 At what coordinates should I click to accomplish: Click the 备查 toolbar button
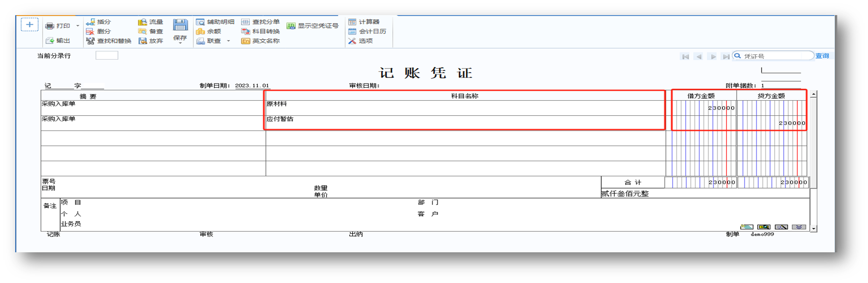151,31
